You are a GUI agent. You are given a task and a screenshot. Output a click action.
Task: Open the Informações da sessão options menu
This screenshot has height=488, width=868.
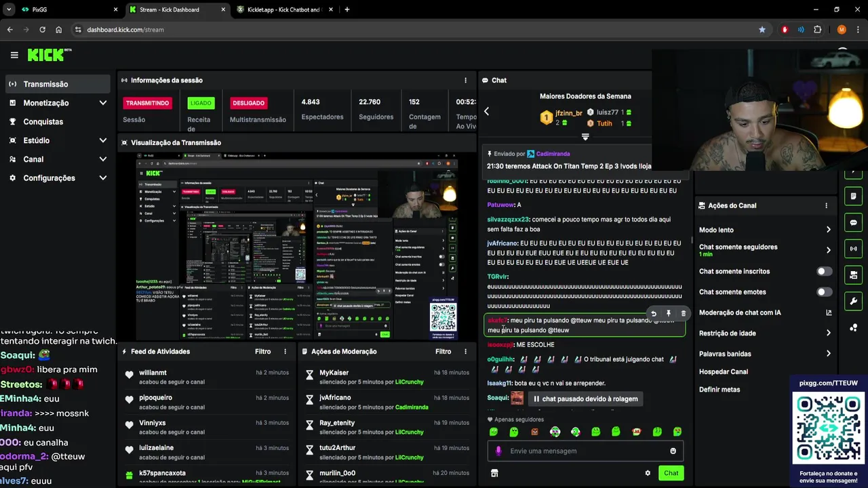[x=465, y=80]
